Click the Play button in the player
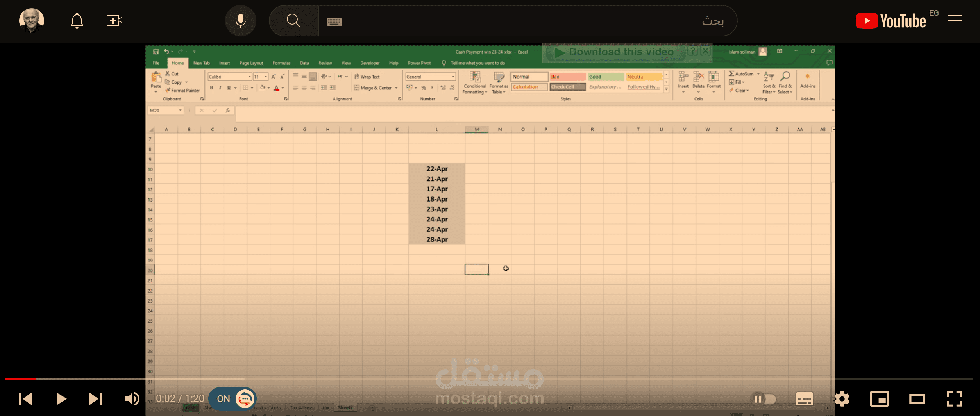The height and width of the screenshot is (416, 980). click(x=61, y=399)
